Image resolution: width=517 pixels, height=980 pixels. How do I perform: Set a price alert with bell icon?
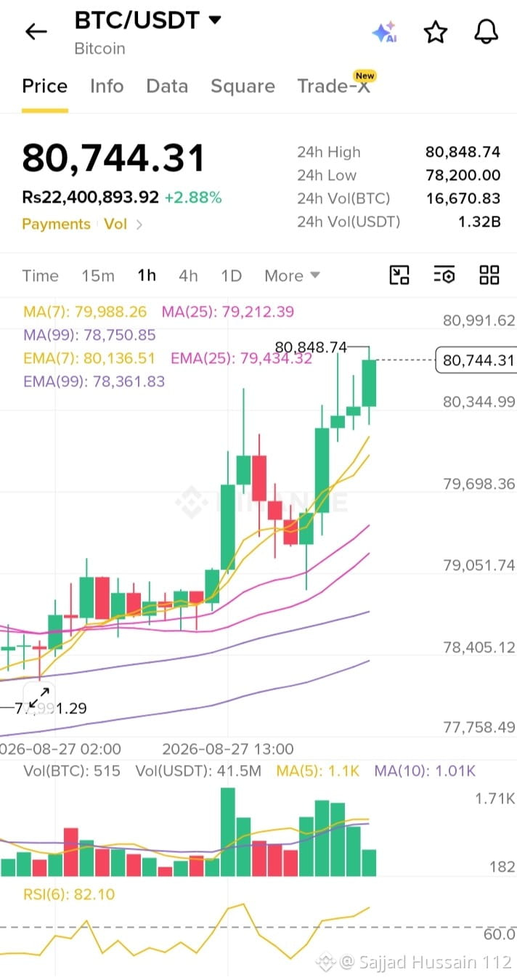[x=486, y=31]
